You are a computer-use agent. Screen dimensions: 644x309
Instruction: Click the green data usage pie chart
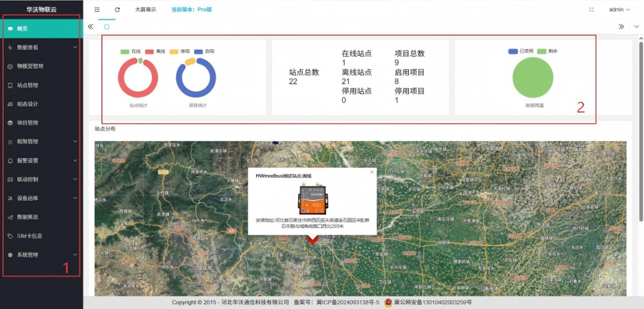click(x=532, y=78)
